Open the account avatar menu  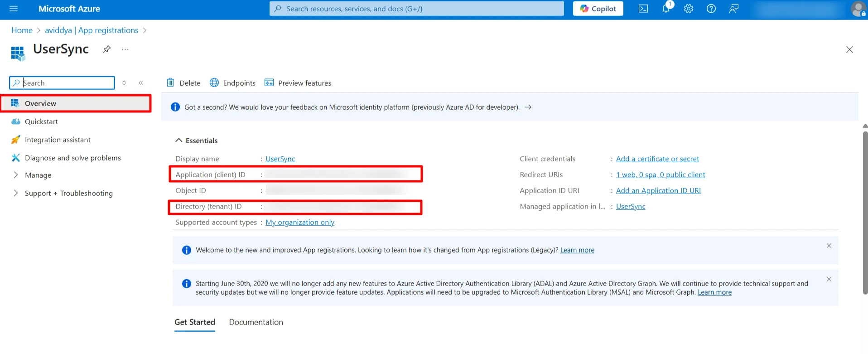pos(858,9)
